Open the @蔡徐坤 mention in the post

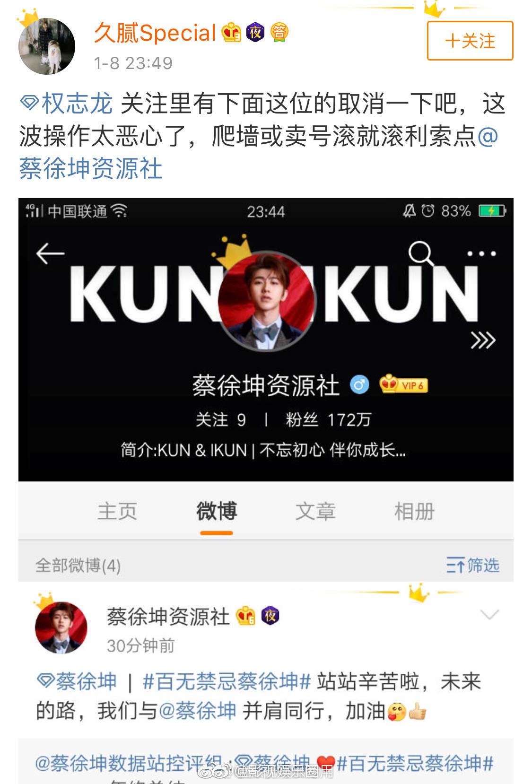pyautogui.click(x=197, y=711)
